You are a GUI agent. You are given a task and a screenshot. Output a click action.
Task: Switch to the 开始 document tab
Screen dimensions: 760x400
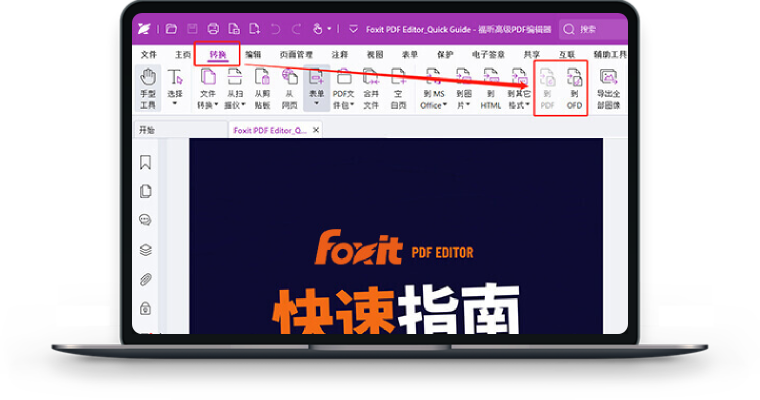pos(147,130)
